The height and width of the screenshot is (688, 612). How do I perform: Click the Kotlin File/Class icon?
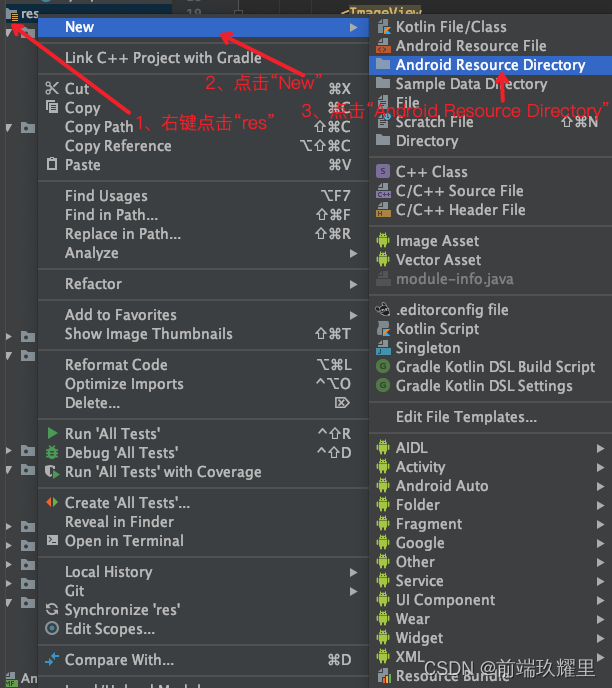point(383,27)
